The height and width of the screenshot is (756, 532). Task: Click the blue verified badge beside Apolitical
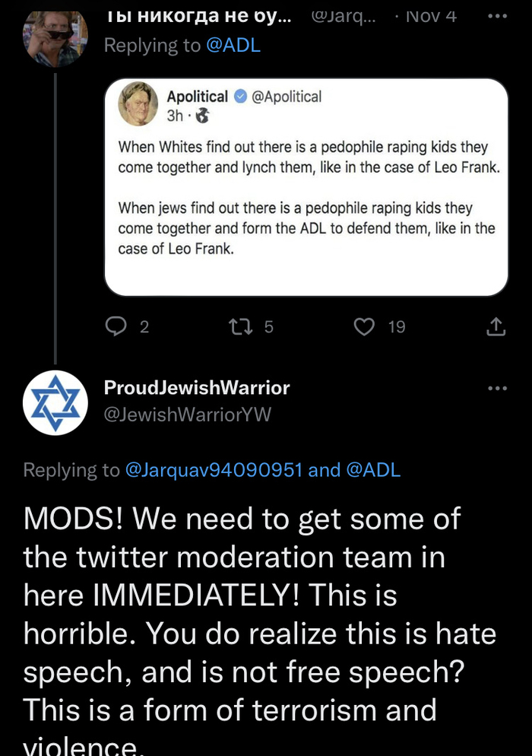pyautogui.click(x=240, y=97)
